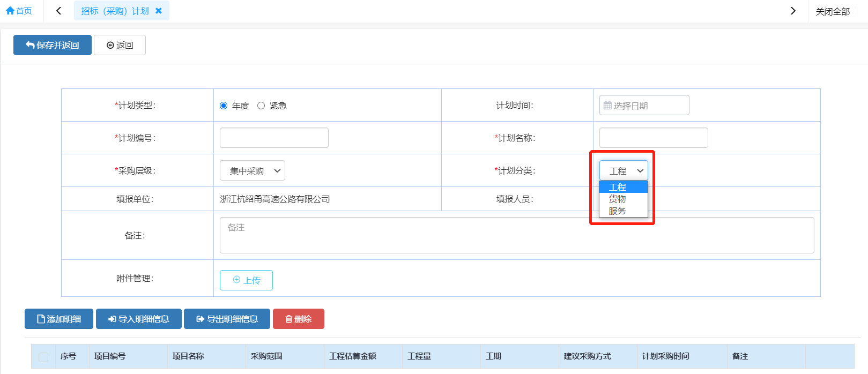
Task: Select the 年度 plan type radio
Action: (224, 106)
